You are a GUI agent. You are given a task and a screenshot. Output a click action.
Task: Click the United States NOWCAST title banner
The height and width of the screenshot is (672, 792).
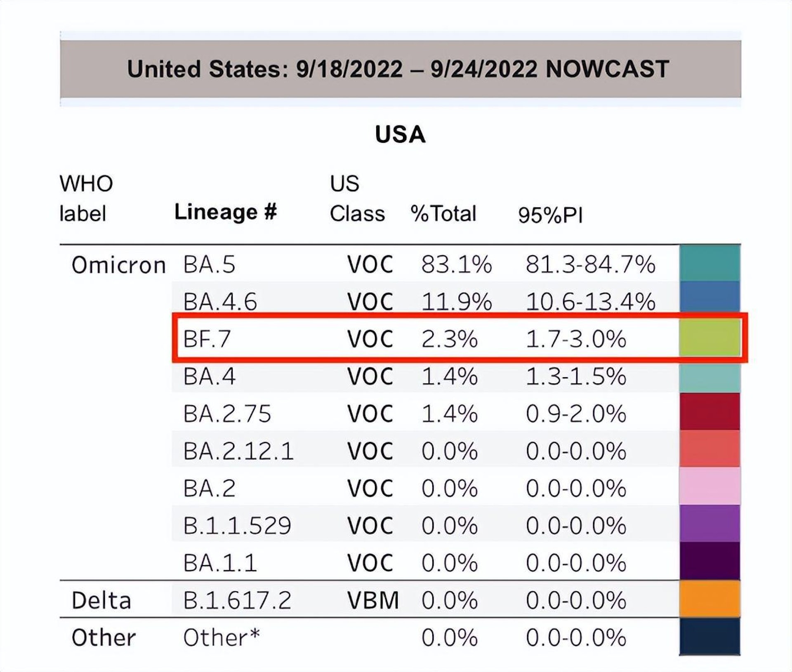(400, 69)
